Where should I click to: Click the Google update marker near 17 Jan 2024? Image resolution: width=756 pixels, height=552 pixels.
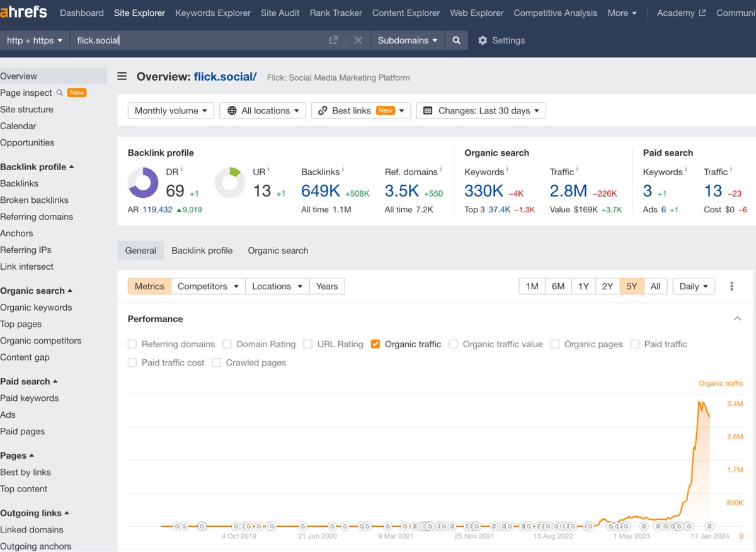click(709, 526)
